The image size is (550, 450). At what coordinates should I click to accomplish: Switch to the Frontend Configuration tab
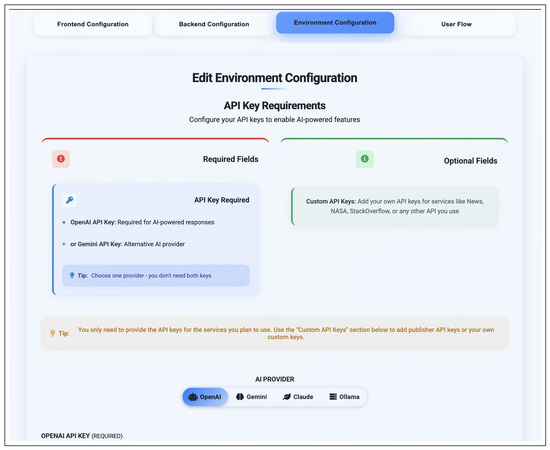[x=93, y=24]
